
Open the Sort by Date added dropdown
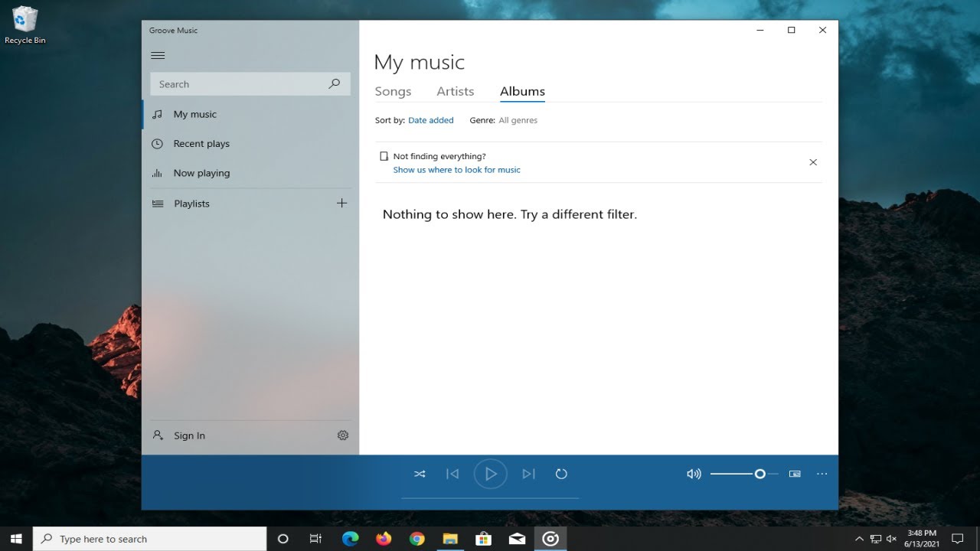pos(431,120)
